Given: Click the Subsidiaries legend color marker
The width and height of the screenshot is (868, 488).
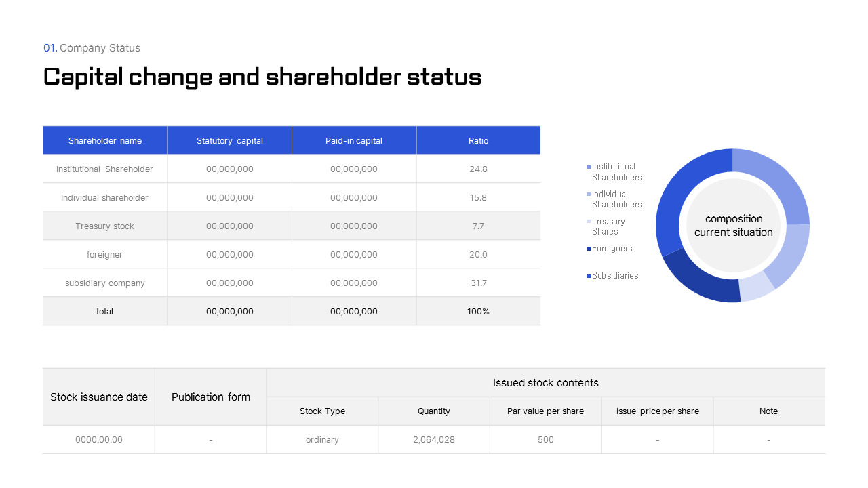Looking at the screenshot, I should pos(589,276).
